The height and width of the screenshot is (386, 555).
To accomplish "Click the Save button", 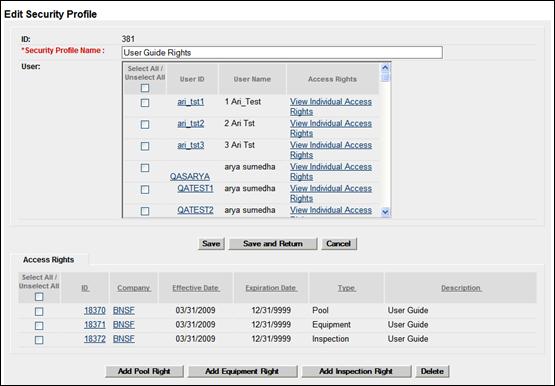I will pos(211,244).
